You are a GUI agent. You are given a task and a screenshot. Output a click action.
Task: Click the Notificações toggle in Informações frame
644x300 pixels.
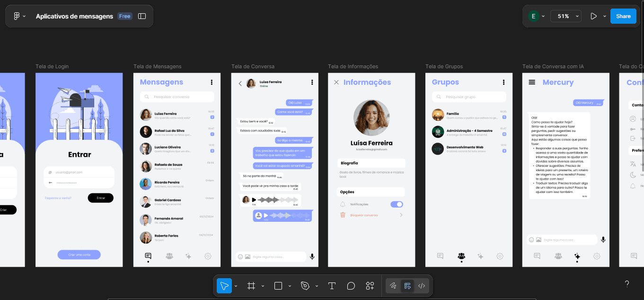click(397, 204)
